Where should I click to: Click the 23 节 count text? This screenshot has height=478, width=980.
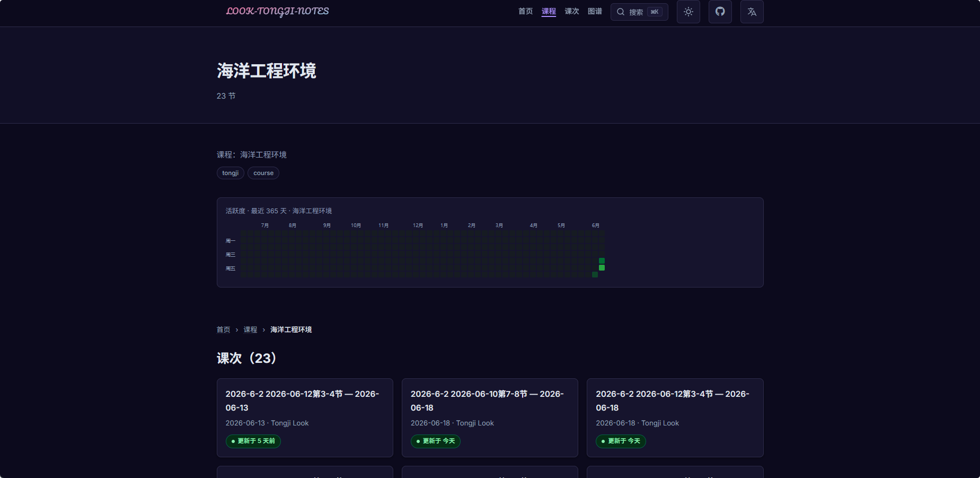(226, 96)
